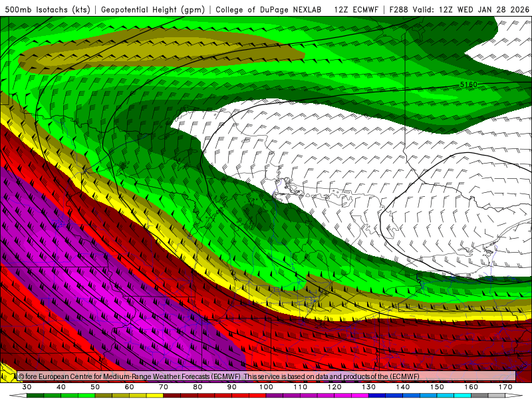The height and width of the screenshot is (399, 532).
Task: Click the 90 knot legend label
Action: coord(232,387)
